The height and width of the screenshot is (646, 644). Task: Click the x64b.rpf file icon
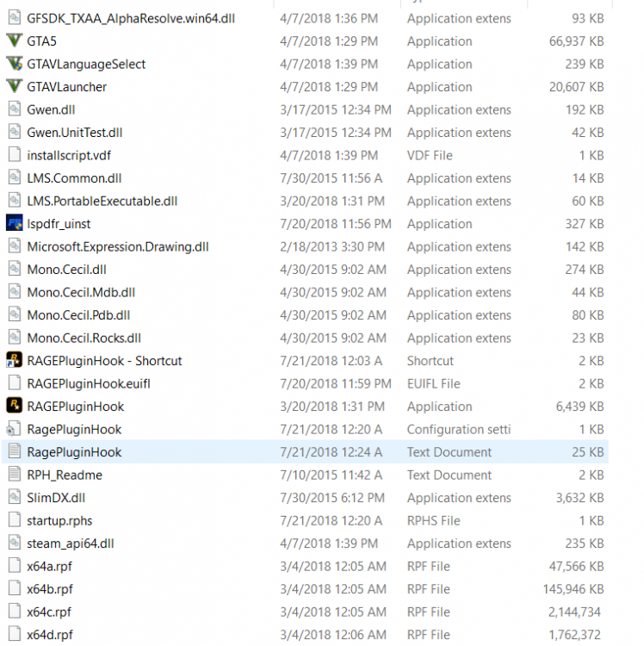pyautogui.click(x=15, y=588)
